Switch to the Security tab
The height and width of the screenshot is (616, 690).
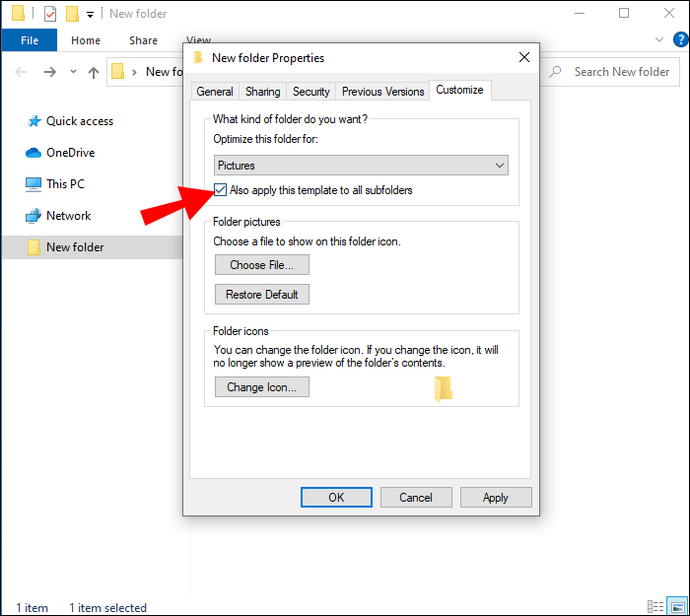coord(311,92)
